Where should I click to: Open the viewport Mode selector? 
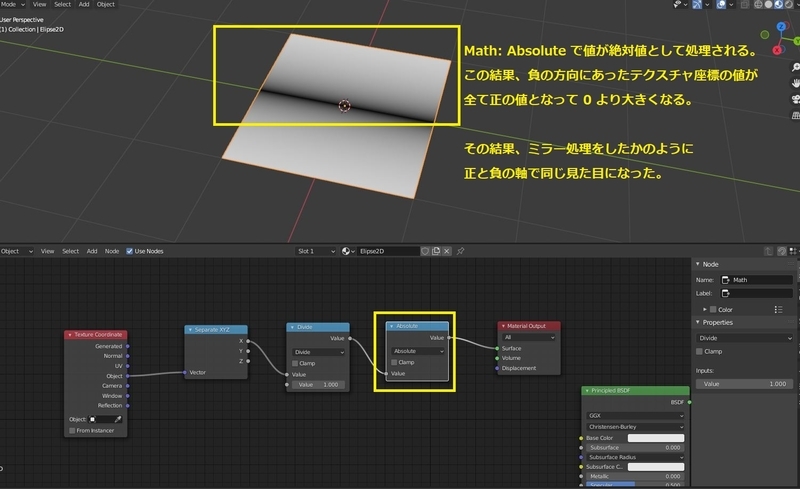click(13, 4)
